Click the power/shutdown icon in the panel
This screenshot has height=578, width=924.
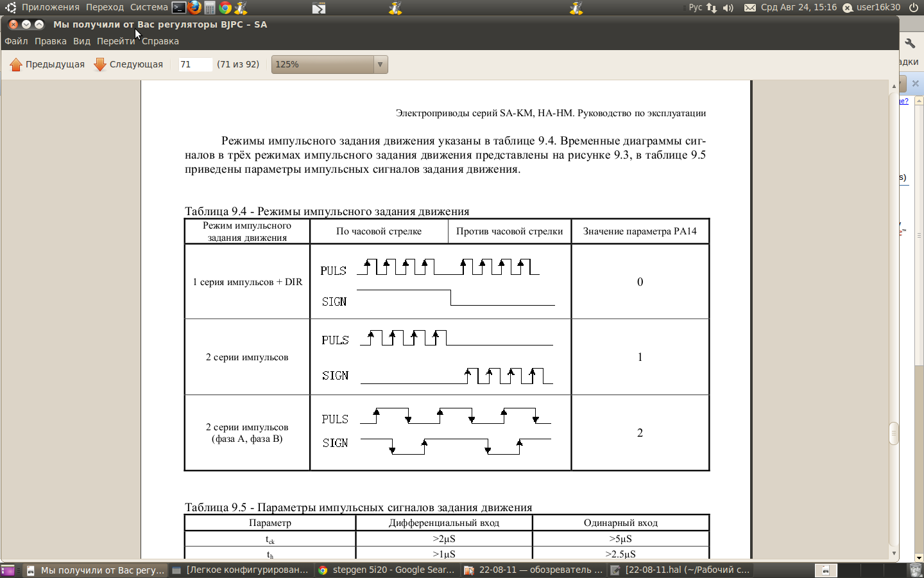[x=914, y=8]
